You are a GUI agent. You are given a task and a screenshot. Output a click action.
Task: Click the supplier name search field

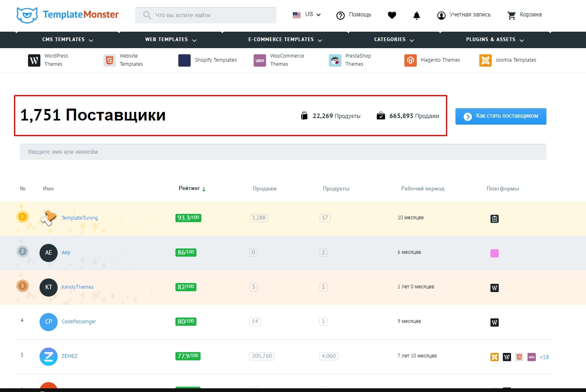(283, 152)
